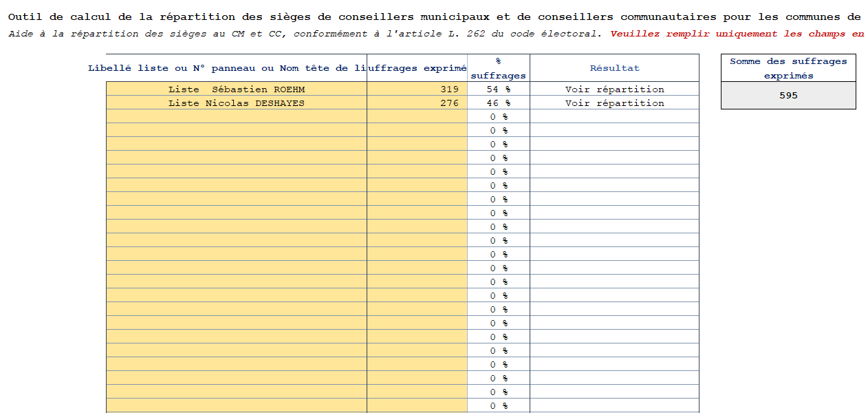Select the 'Liste Nicolas DESHAYES' name cell
Viewport: 868px width, 413px height.
point(237,103)
